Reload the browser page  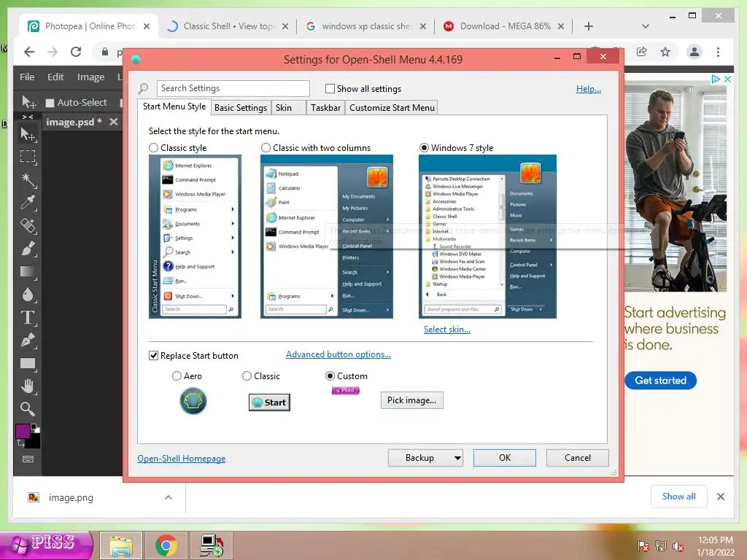point(76,52)
